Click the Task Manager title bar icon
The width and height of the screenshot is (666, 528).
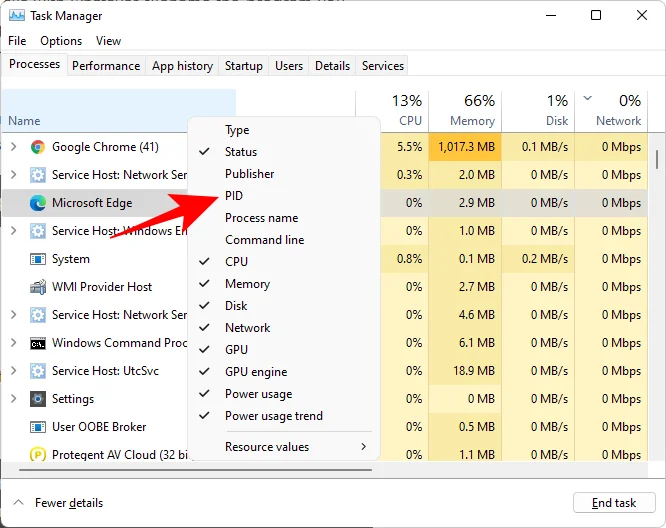[x=17, y=16]
